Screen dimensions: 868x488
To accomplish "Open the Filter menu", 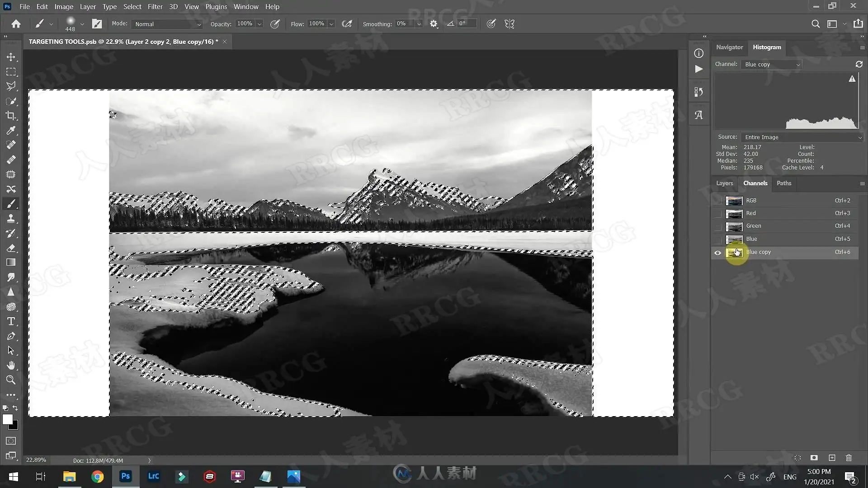I will pos(155,6).
